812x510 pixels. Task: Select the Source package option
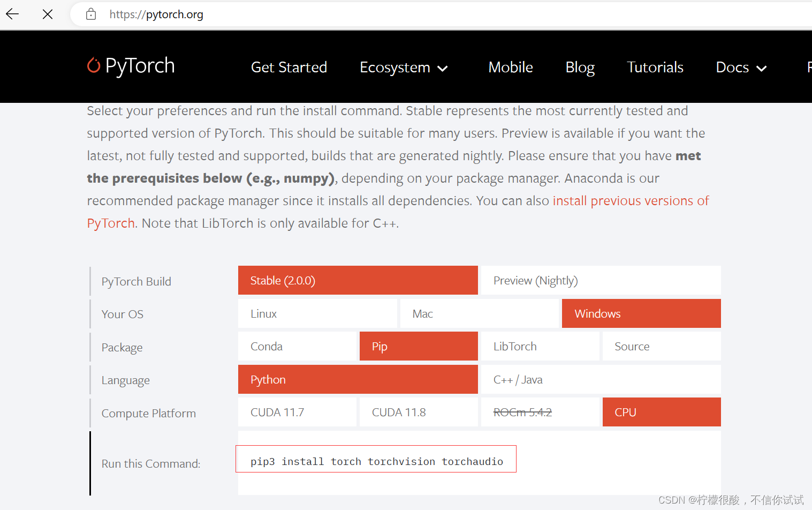pos(662,346)
